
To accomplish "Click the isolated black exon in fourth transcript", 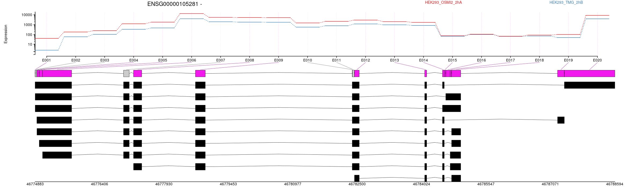I will [x=561, y=120].
